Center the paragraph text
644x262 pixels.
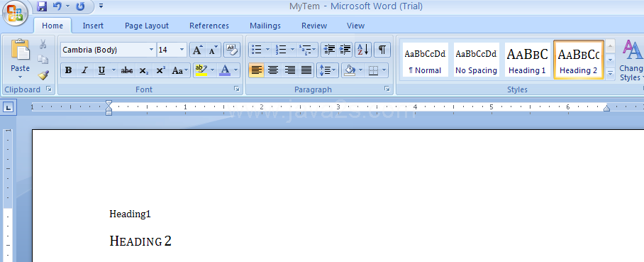[x=273, y=70]
